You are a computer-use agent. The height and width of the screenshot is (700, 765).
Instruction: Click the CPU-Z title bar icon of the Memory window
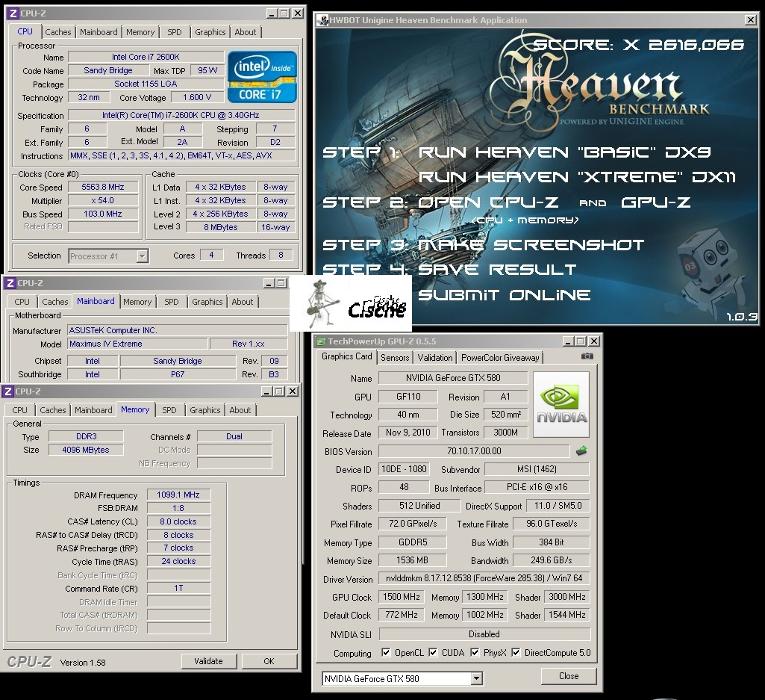[8, 391]
